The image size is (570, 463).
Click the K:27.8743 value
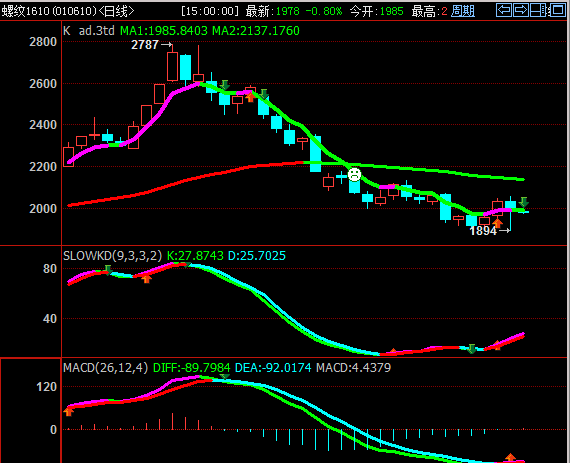[195, 256]
